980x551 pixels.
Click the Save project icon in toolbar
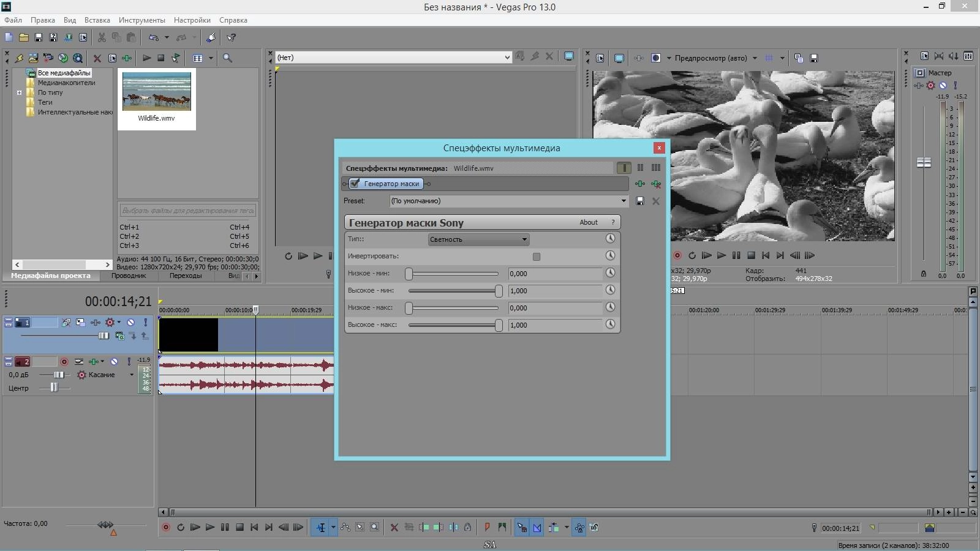pyautogui.click(x=39, y=37)
